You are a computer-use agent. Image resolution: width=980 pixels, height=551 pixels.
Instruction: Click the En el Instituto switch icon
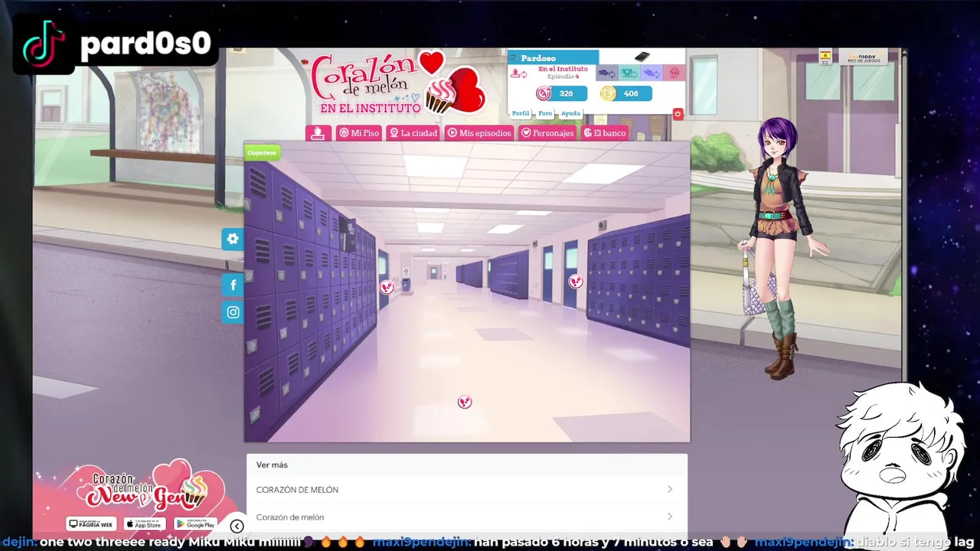(518, 73)
